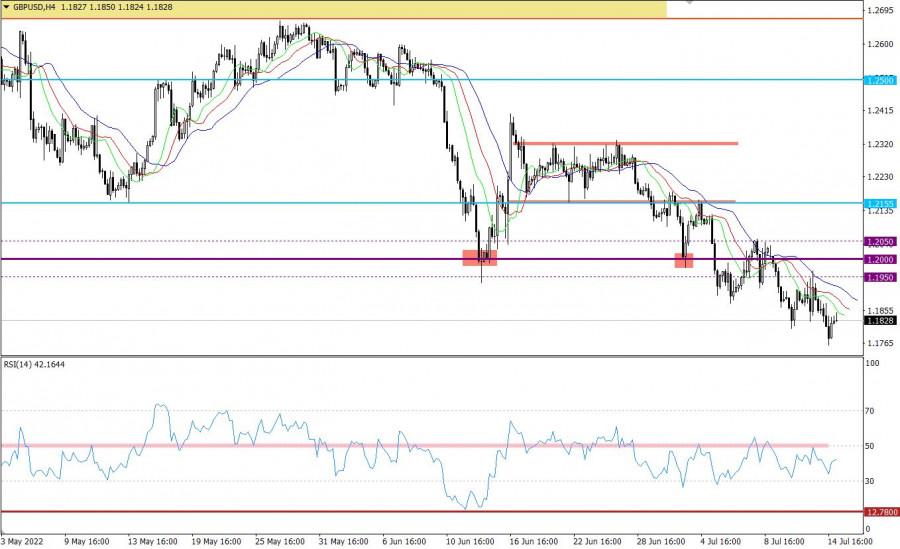Click the 6 Jun 16:00 time label

[x=405, y=542]
